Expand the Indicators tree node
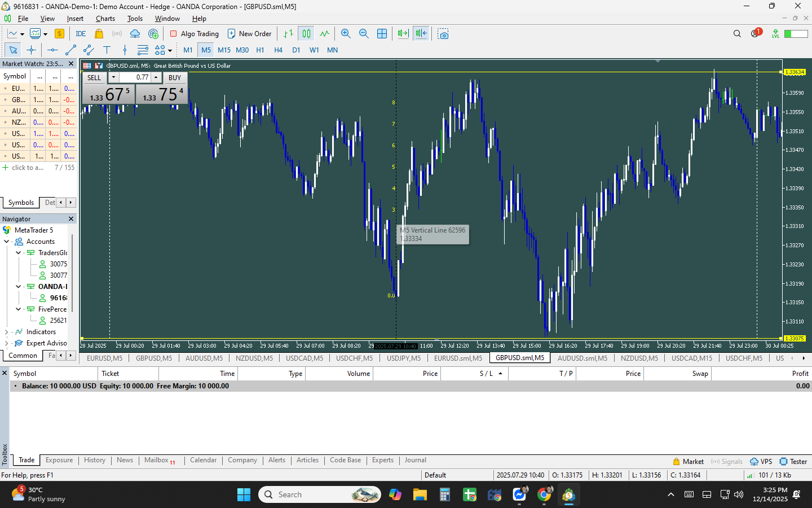The height and width of the screenshot is (508, 812). pyautogui.click(x=7, y=332)
